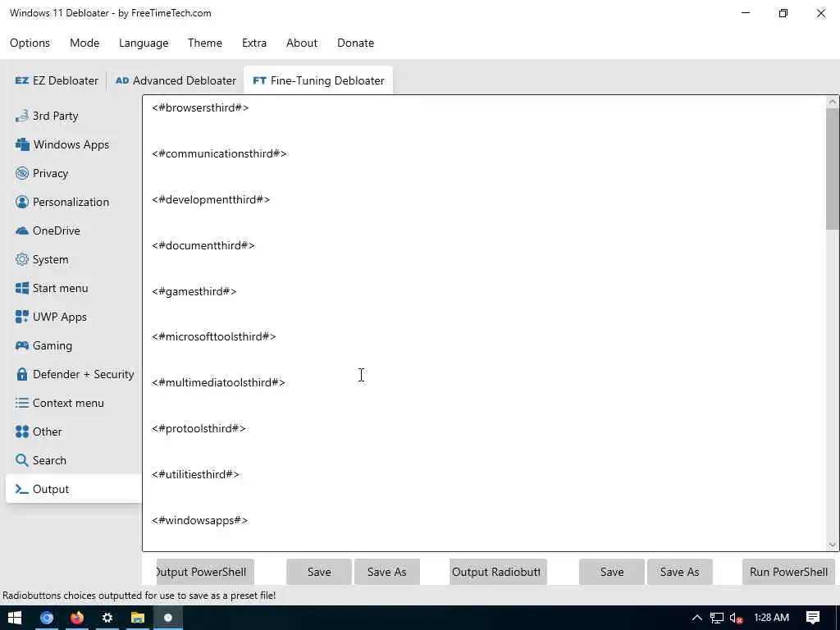Click the <#windowsapps#> line
This screenshot has width=840, height=630.
coord(200,521)
